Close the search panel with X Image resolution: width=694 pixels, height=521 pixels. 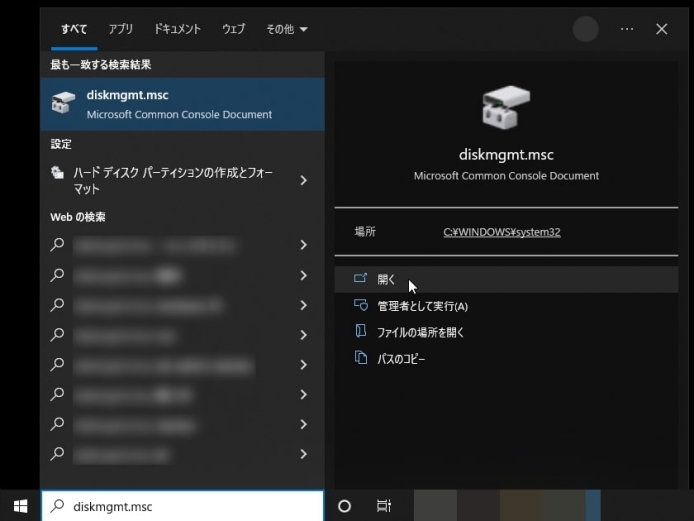(662, 29)
